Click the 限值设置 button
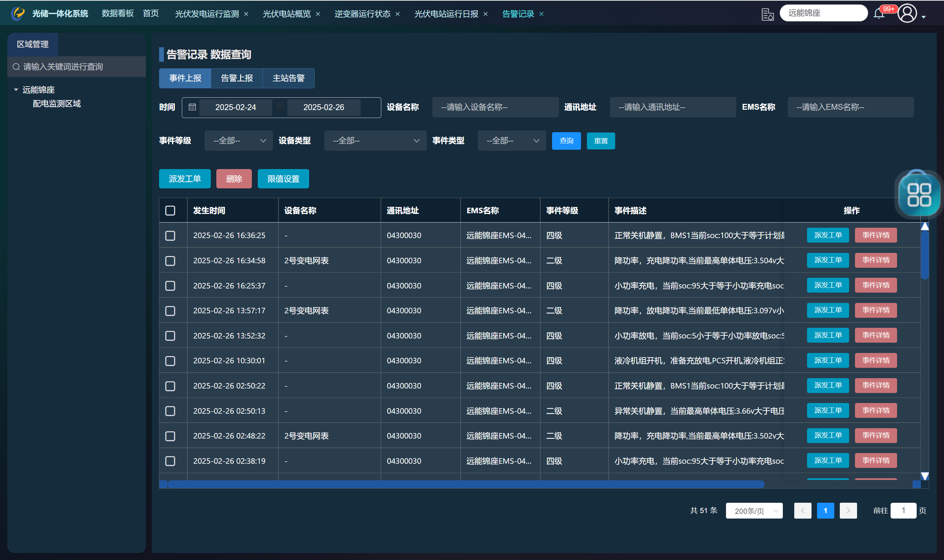944x560 pixels. pyautogui.click(x=283, y=178)
